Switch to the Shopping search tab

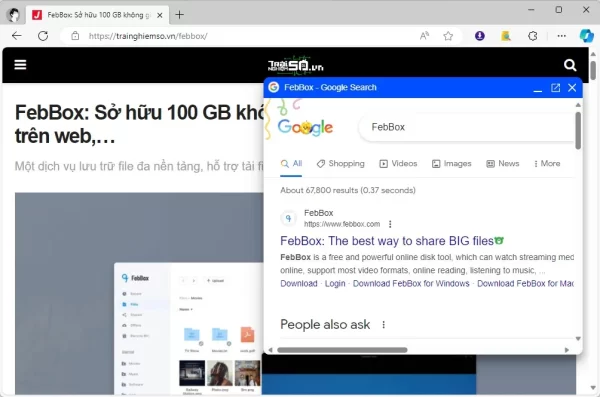pos(341,164)
